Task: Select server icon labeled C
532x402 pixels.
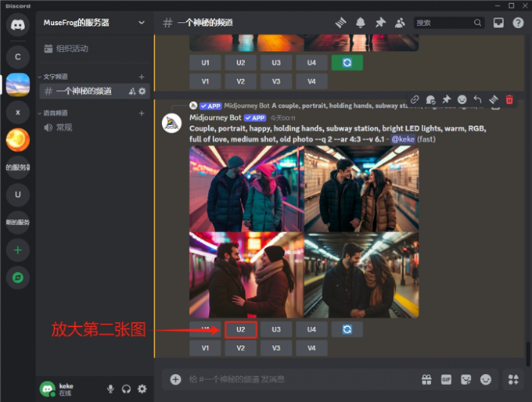Action: [x=18, y=56]
